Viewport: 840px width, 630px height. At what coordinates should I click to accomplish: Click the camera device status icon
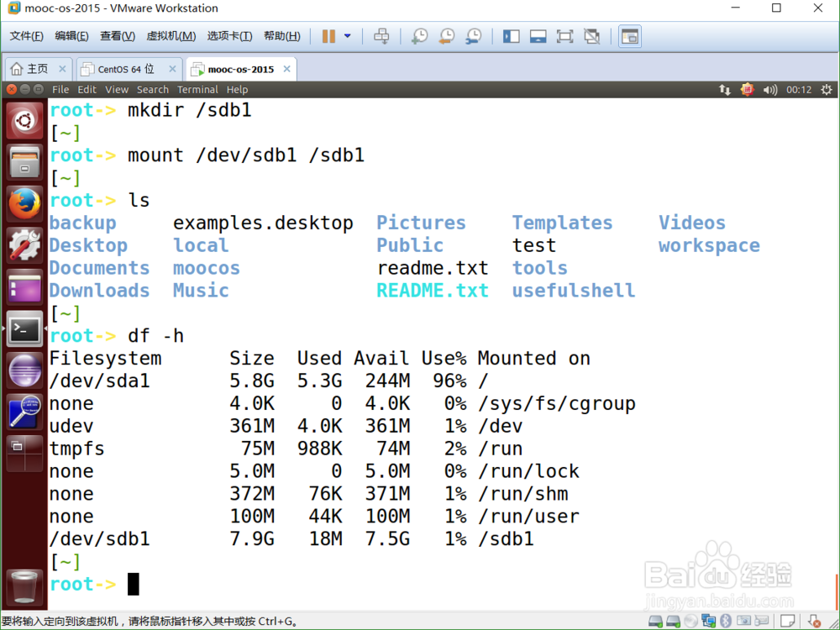[x=743, y=622]
